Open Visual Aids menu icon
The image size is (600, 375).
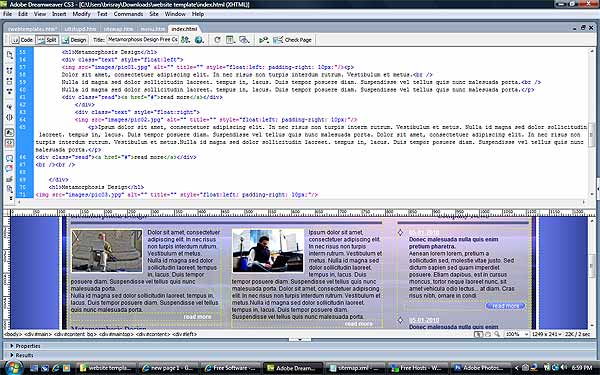244,40
